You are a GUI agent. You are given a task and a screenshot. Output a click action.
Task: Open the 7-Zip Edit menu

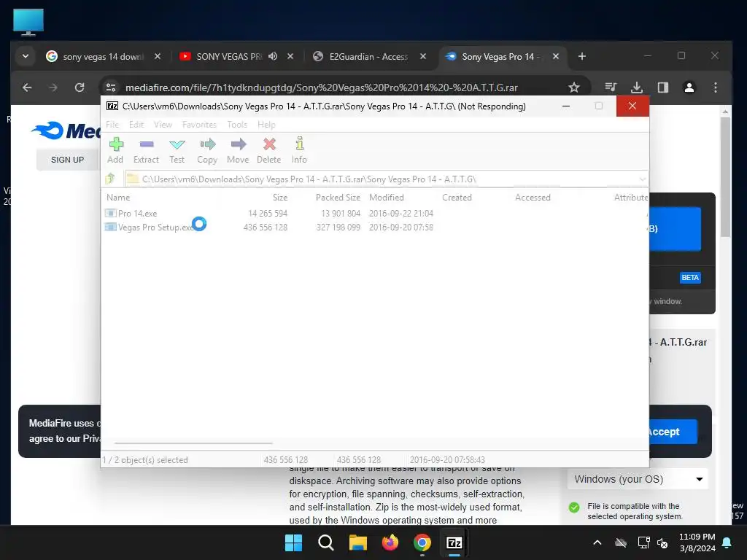tap(136, 125)
